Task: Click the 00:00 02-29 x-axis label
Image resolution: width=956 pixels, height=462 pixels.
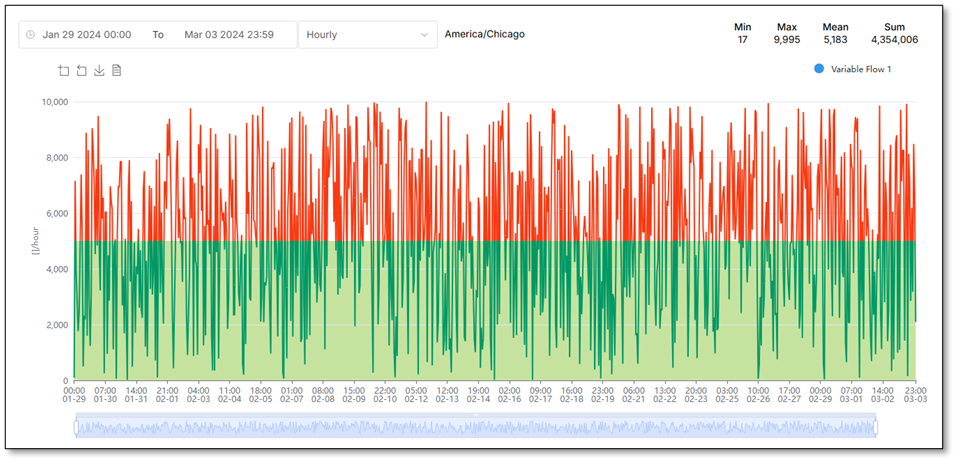Action: point(820,394)
